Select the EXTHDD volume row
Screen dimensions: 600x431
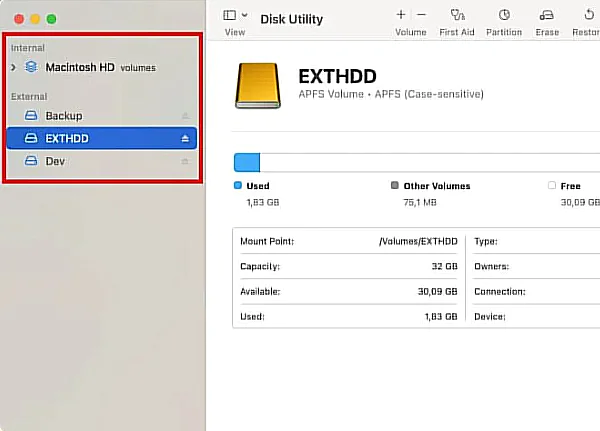click(102, 138)
